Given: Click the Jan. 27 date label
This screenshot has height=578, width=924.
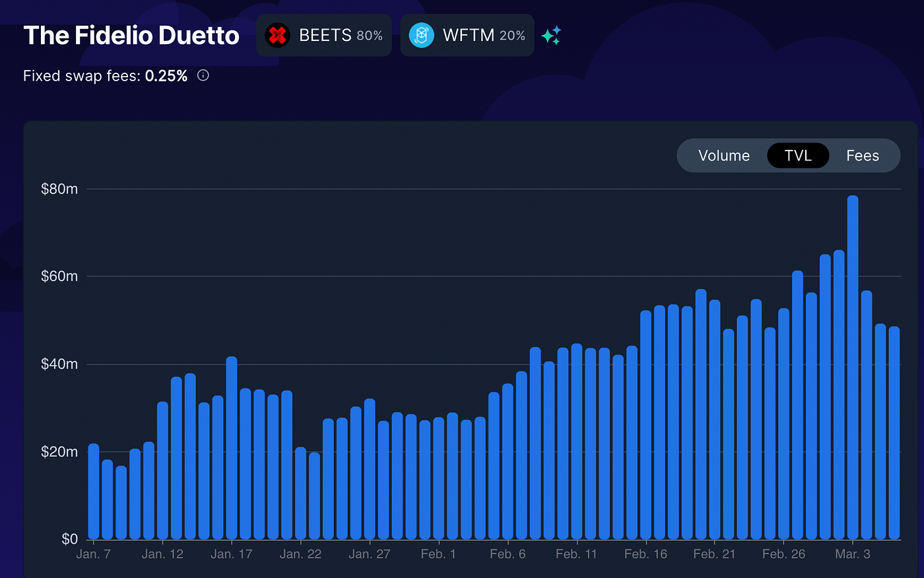Looking at the screenshot, I should click(x=370, y=554).
